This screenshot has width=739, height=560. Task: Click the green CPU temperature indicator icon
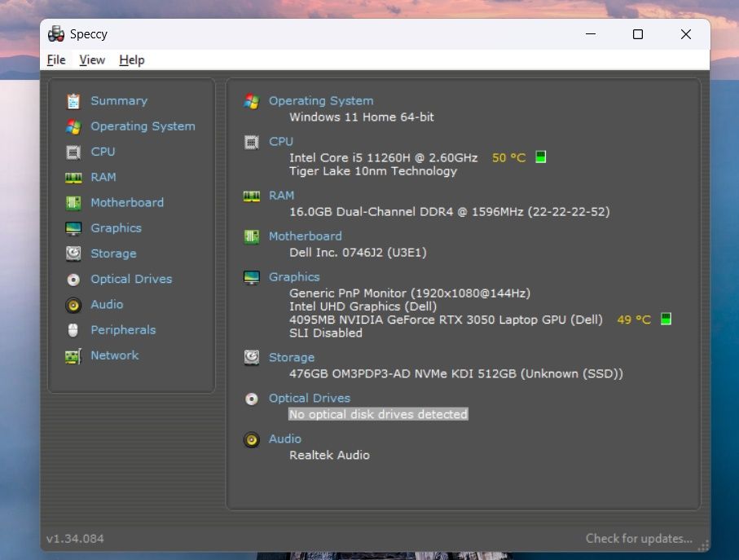click(540, 157)
